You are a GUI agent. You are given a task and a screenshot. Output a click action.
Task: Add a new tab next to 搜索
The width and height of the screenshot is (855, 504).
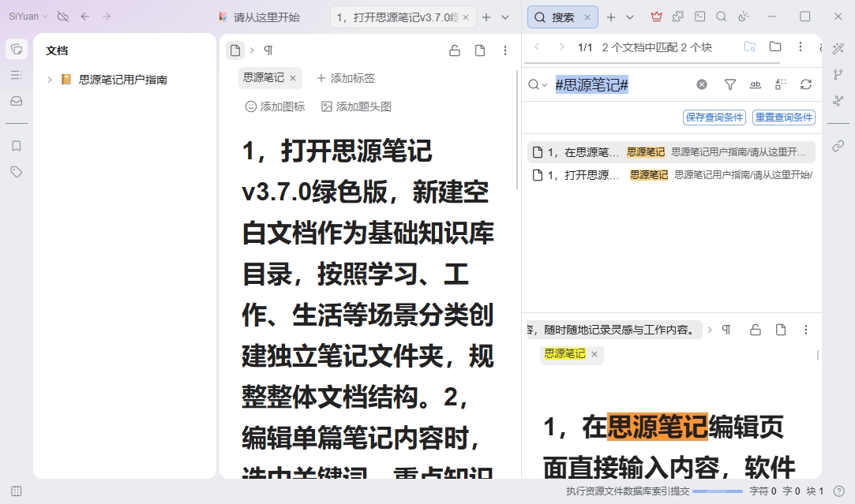click(611, 17)
